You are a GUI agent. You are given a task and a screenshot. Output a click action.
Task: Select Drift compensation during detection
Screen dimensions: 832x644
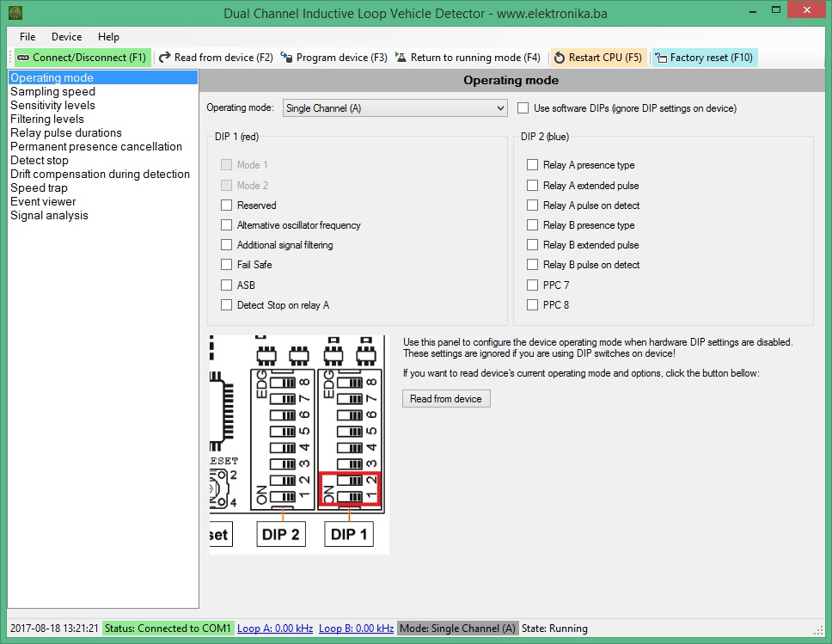(x=103, y=175)
